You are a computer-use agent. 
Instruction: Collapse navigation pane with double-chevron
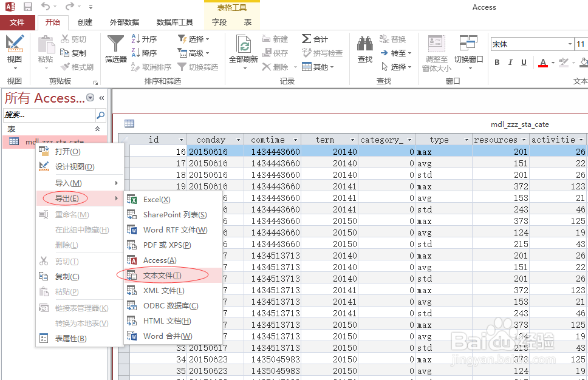tap(101, 98)
